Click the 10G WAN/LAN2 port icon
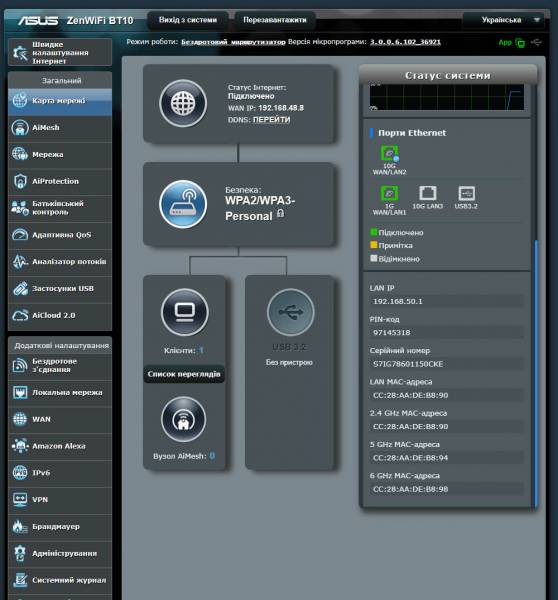Screen dimensions: 558x600 (x=389, y=154)
